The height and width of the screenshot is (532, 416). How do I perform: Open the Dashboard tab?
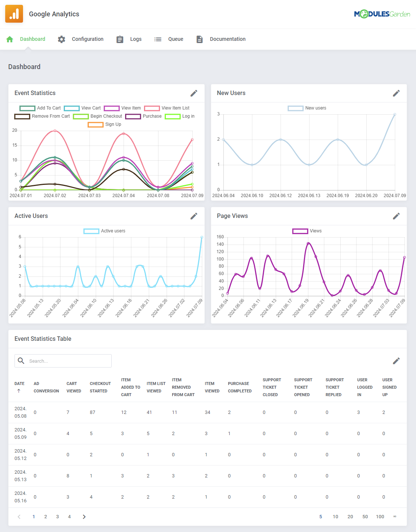pos(33,39)
